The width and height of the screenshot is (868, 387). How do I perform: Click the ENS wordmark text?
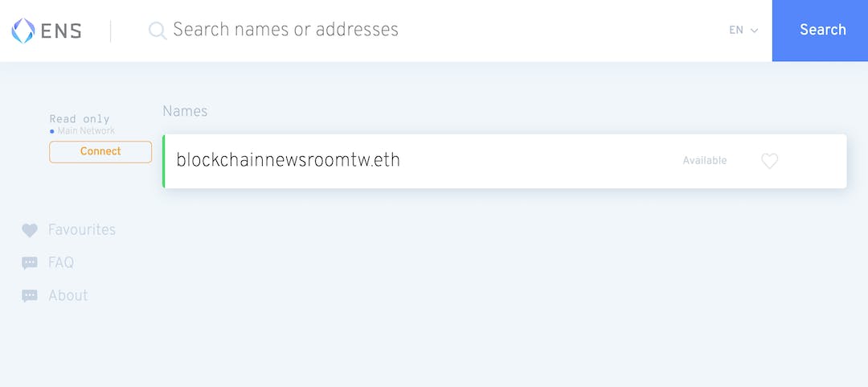[x=62, y=31]
